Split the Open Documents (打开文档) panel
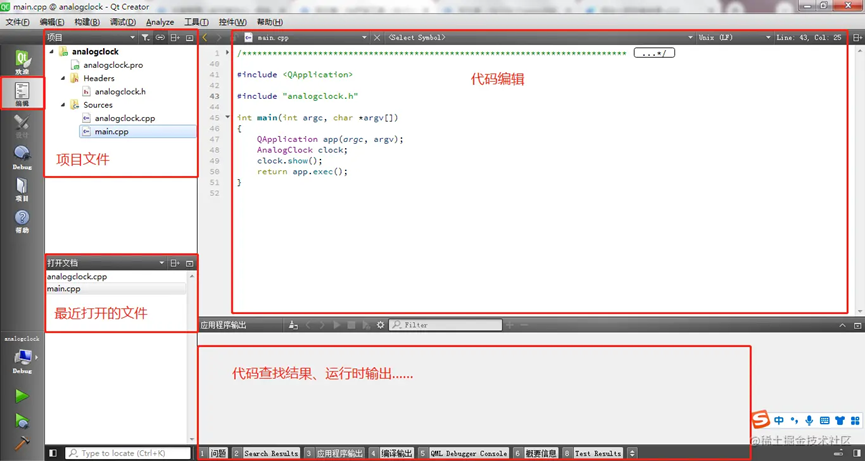The width and height of the screenshot is (865, 461). [175, 264]
